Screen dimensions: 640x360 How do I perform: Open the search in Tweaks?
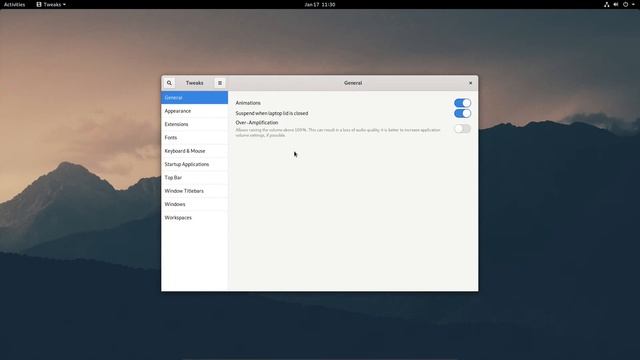point(169,83)
